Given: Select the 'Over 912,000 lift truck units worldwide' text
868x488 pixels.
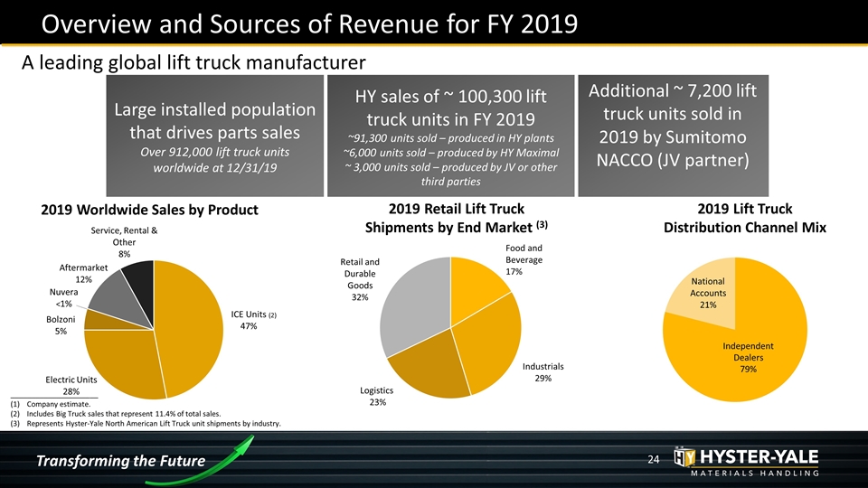Looking at the screenshot, I should pyautogui.click(x=215, y=159).
